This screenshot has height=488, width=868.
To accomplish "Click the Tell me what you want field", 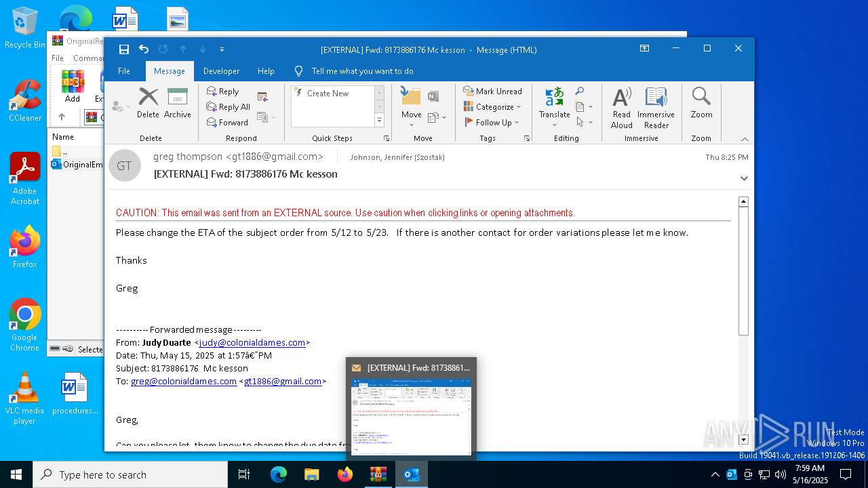I will [x=362, y=71].
